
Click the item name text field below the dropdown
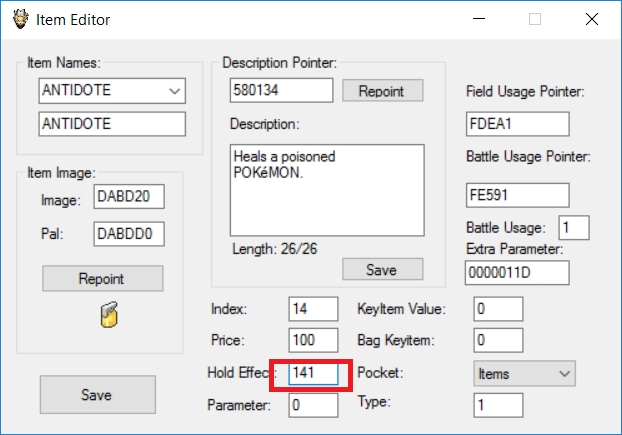(x=112, y=124)
